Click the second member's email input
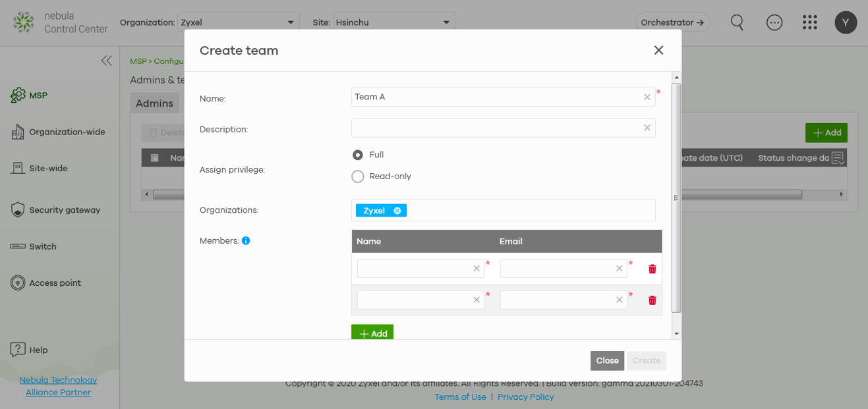The image size is (868, 409). (564, 300)
